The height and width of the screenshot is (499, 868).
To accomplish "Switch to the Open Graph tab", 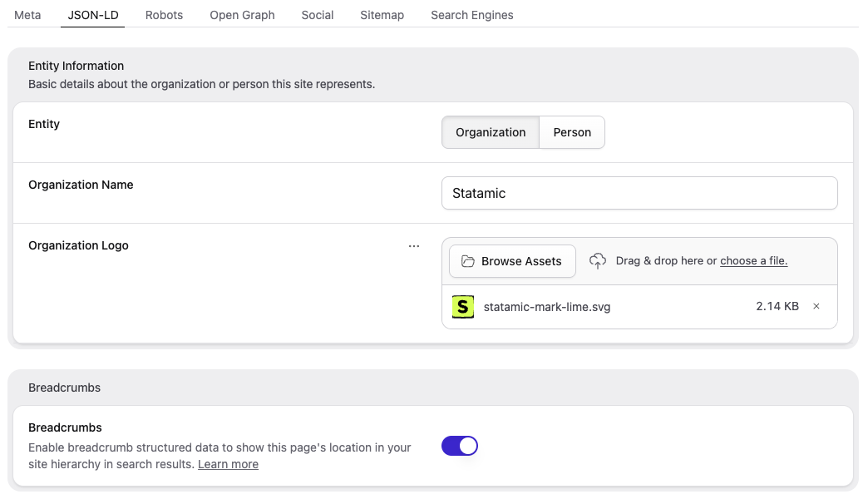I will click(241, 15).
